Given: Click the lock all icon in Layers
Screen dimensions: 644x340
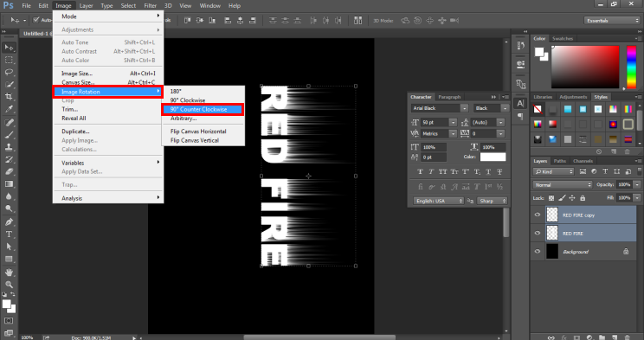Looking at the screenshot, I should [583, 198].
